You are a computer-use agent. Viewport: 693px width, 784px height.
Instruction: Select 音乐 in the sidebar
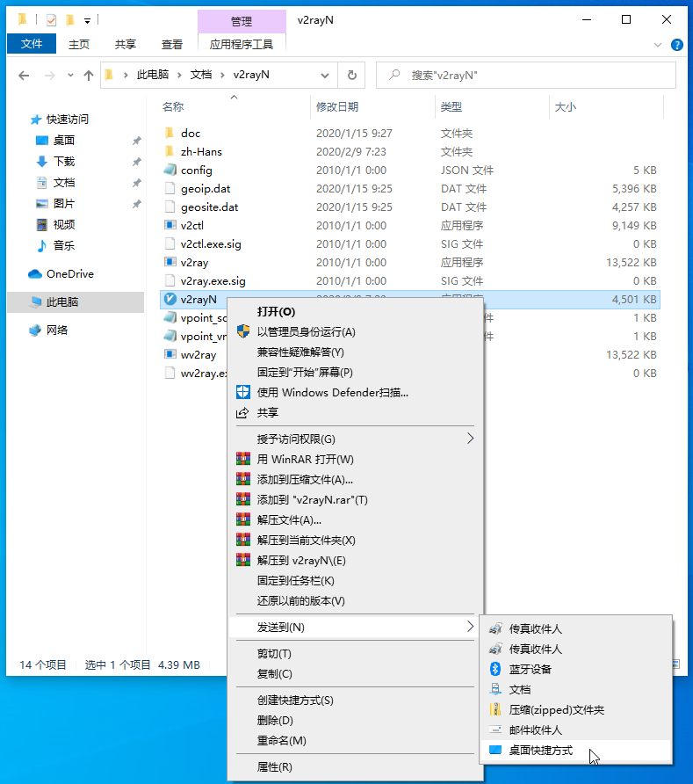64,245
